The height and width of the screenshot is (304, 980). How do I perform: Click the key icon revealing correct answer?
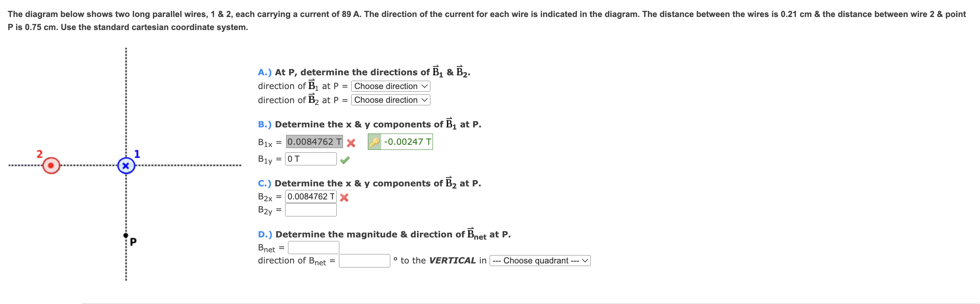pos(375,142)
